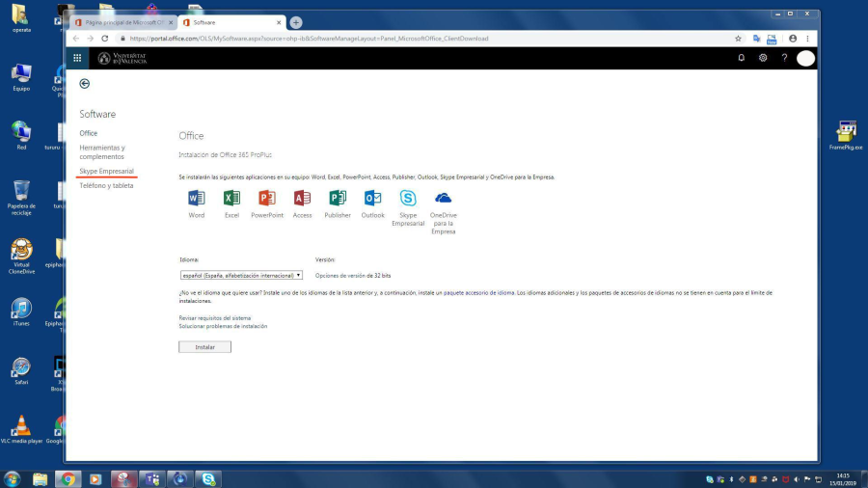Click the Word application icon
868x488 pixels.
pyautogui.click(x=197, y=198)
